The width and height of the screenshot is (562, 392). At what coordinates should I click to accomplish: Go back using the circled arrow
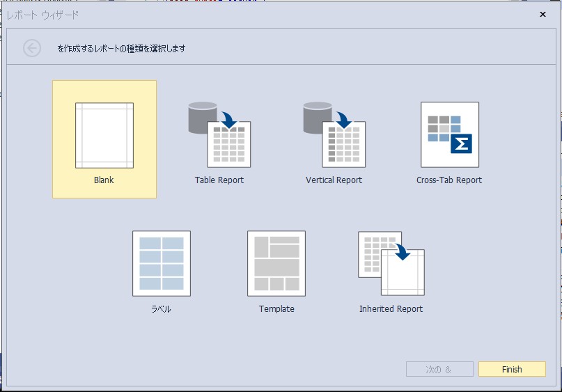[x=32, y=48]
